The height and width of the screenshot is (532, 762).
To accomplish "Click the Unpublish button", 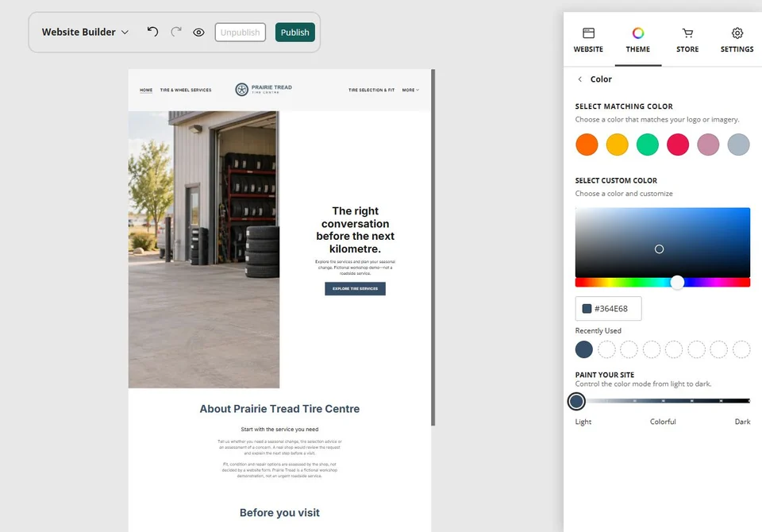I will [x=240, y=32].
